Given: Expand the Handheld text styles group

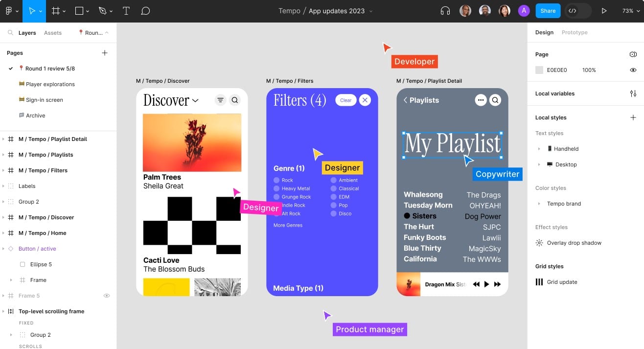Looking at the screenshot, I should 539,149.
